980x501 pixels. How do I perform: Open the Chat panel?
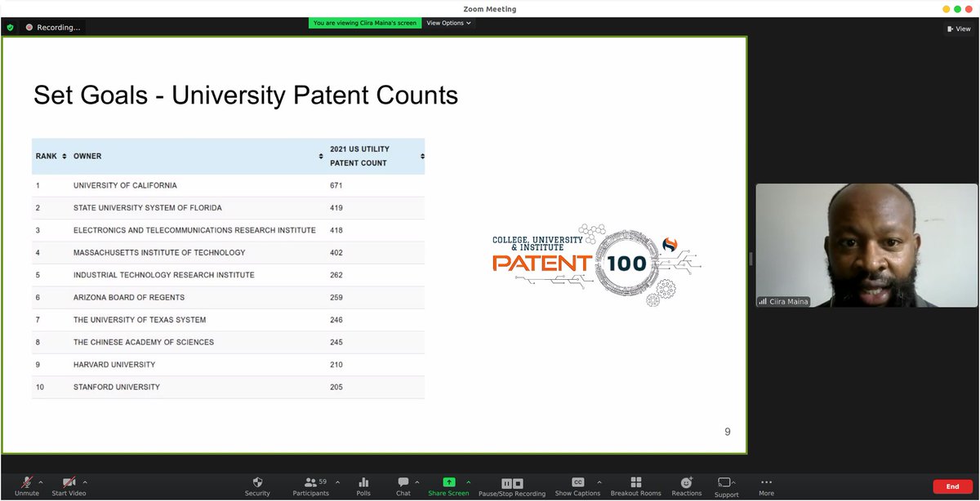(403, 486)
